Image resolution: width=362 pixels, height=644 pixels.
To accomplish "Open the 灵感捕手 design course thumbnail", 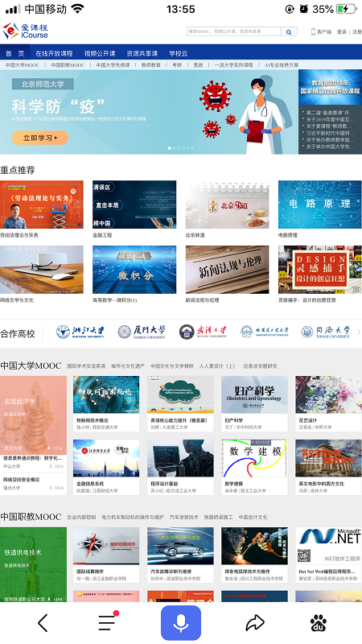I will [319, 270].
